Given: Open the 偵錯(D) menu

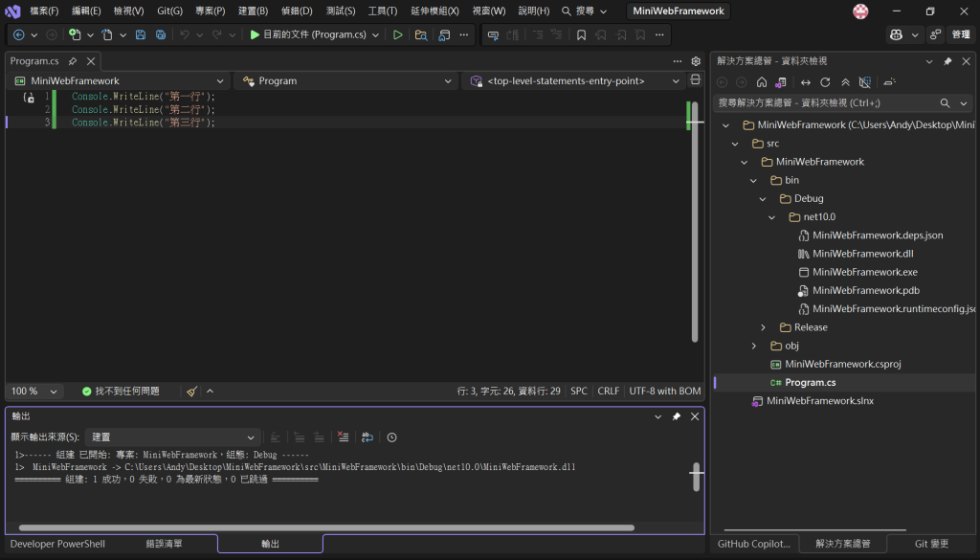Looking at the screenshot, I should [297, 11].
